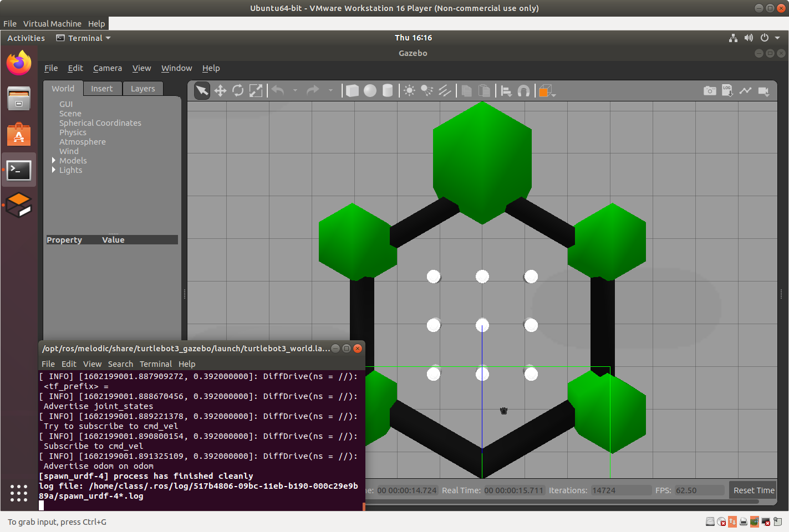
Task: Open Gazebo Window menu
Action: [x=177, y=68]
